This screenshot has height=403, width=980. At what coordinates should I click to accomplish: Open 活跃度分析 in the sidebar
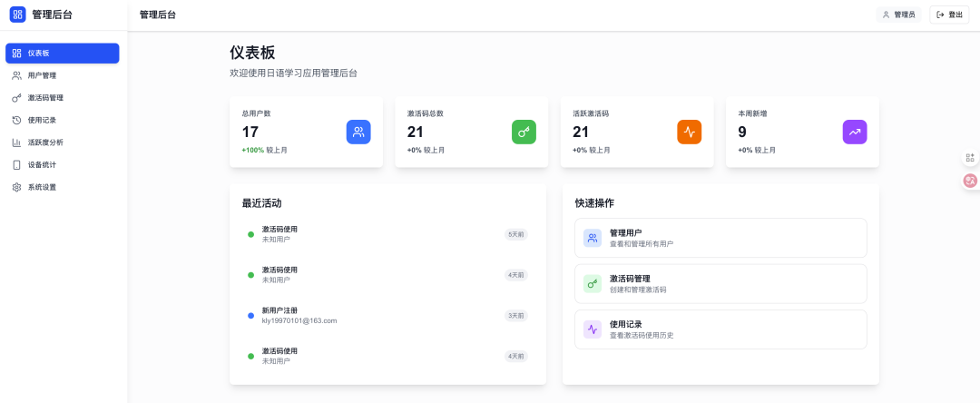click(63, 143)
